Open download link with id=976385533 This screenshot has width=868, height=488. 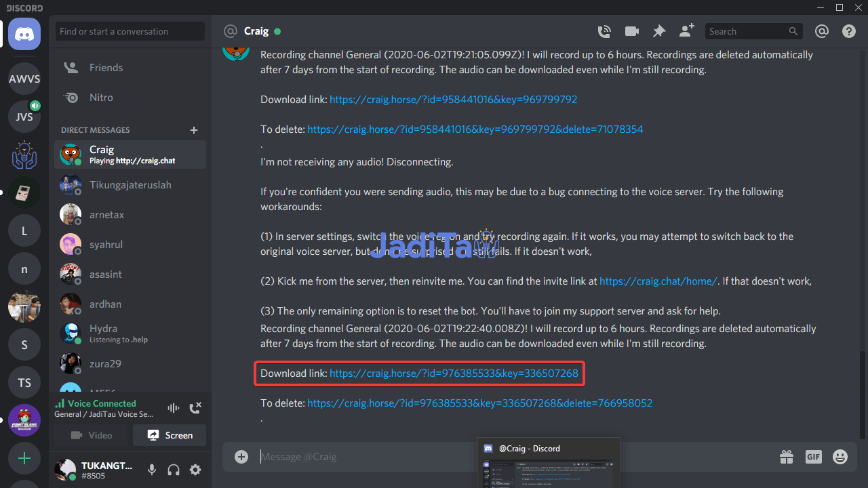click(454, 373)
